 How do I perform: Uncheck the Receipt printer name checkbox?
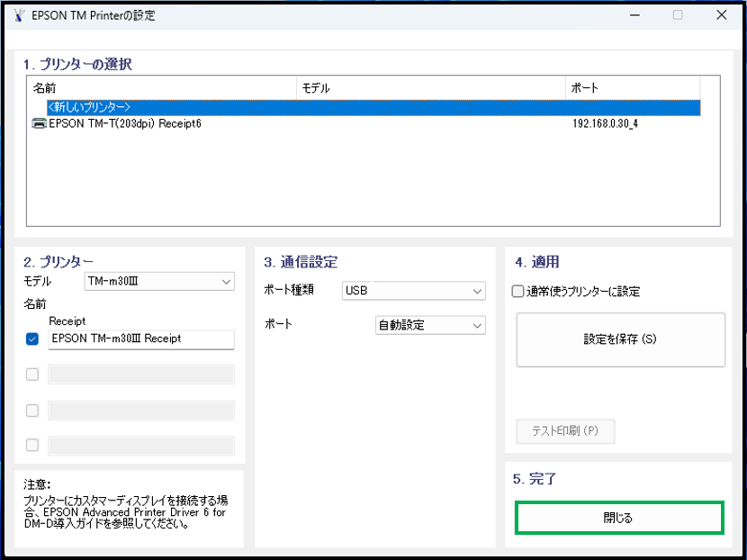(32, 339)
